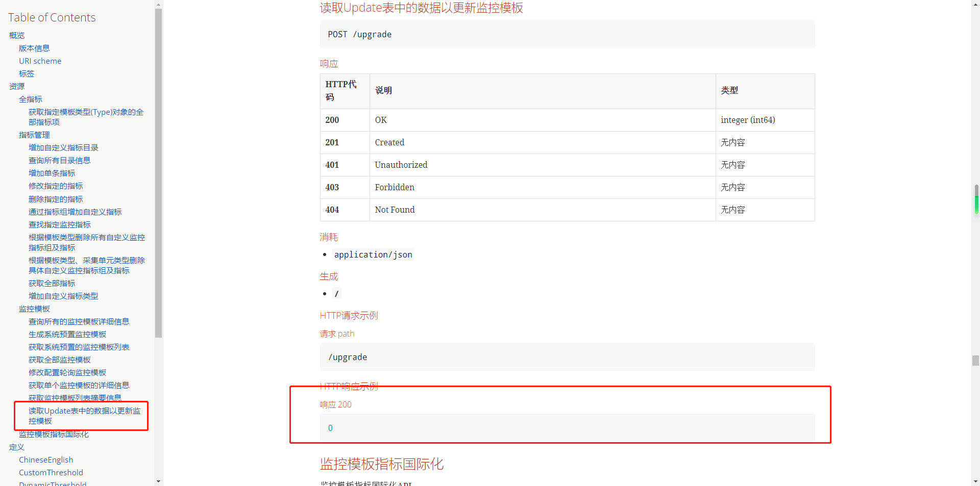Open 获取系统预置的监控模板列表 link

click(x=79, y=347)
